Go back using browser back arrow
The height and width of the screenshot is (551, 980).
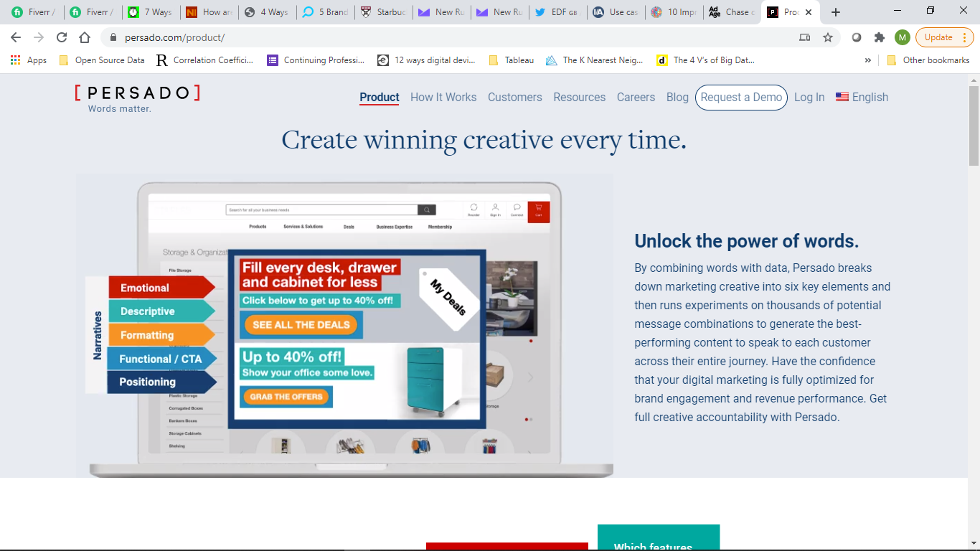tap(16, 37)
